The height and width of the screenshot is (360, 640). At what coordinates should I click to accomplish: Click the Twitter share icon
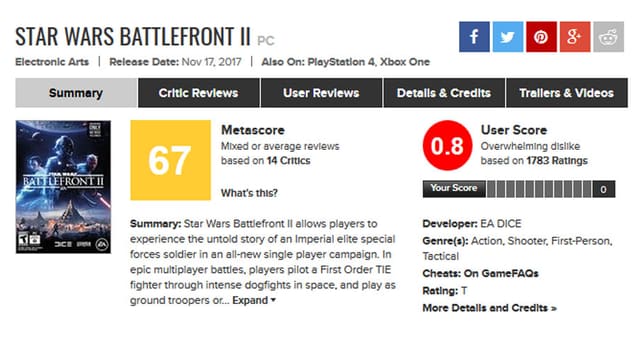(507, 37)
